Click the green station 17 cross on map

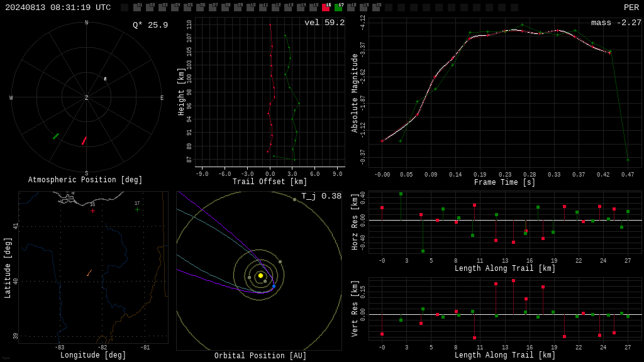click(137, 210)
